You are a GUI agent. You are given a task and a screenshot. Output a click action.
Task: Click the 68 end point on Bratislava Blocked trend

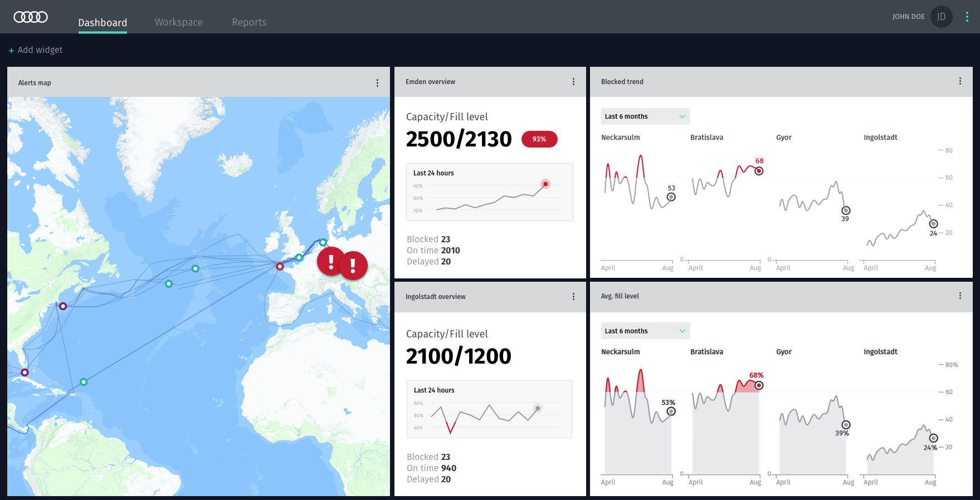[759, 171]
